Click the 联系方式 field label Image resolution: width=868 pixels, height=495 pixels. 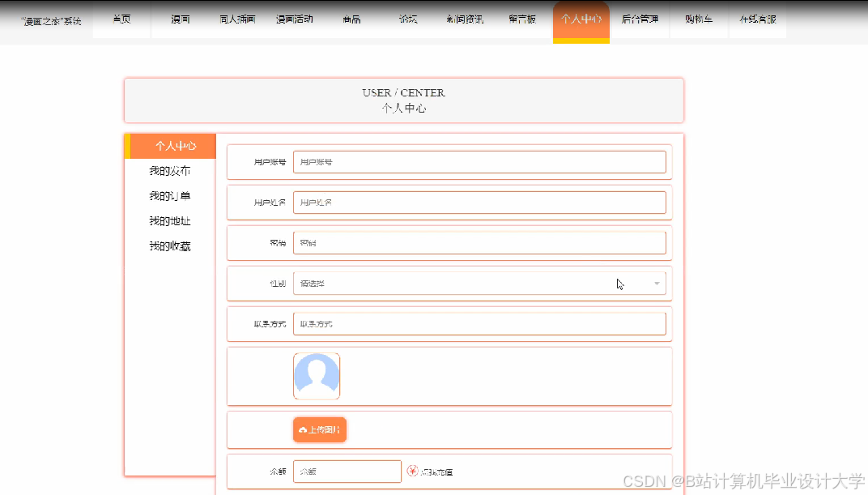tap(270, 324)
